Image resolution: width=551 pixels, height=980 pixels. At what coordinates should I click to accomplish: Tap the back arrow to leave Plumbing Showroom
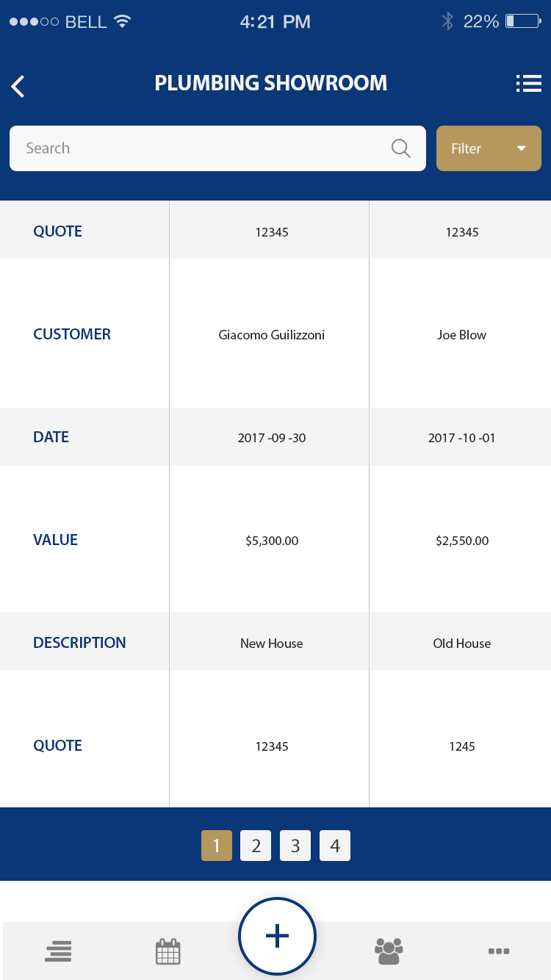point(18,85)
